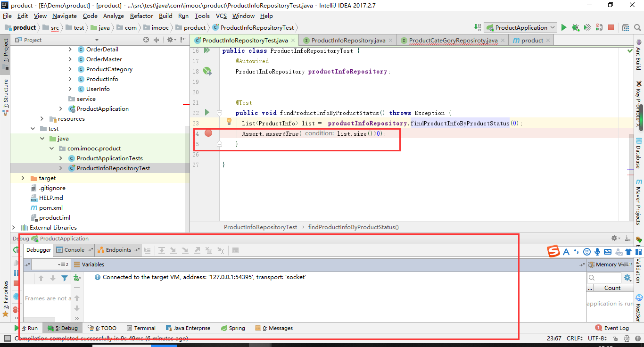Click the rerun icon in Debug panel sidebar
This screenshot has height=347, width=644.
(x=16, y=250)
